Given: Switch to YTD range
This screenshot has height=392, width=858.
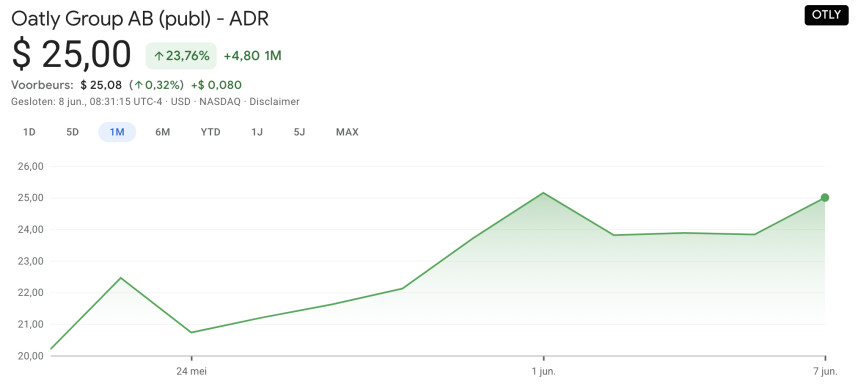Looking at the screenshot, I should (211, 132).
